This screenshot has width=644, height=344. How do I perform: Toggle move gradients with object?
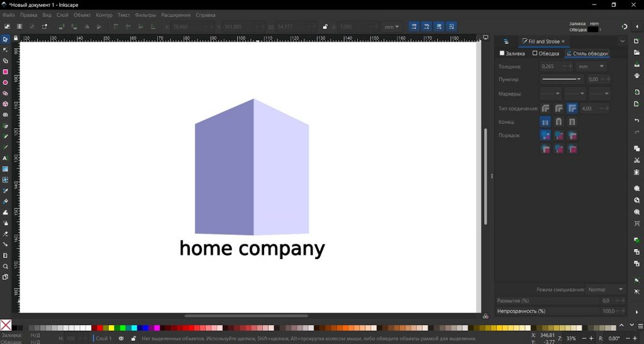point(439,26)
